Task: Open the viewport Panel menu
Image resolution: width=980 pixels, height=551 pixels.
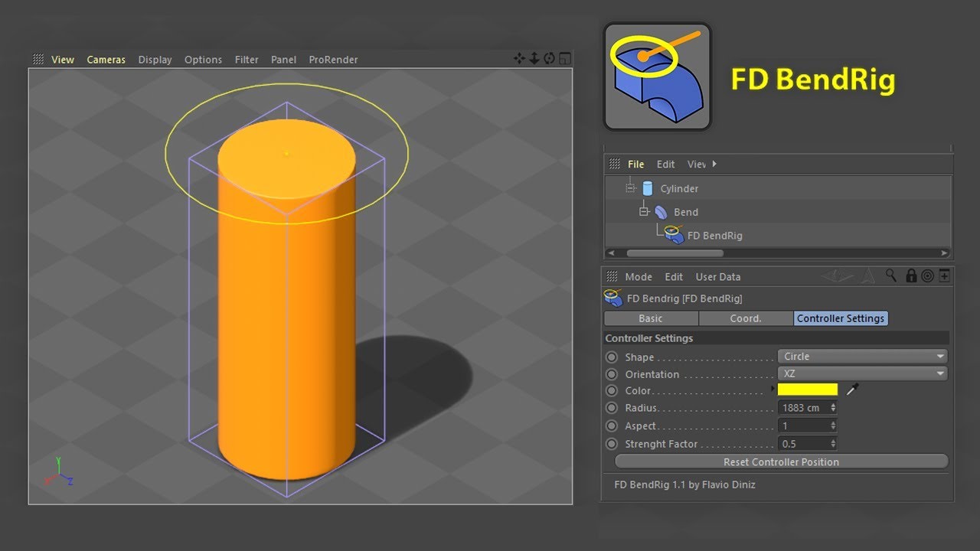Action: pyautogui.click(x=283, y=59)
